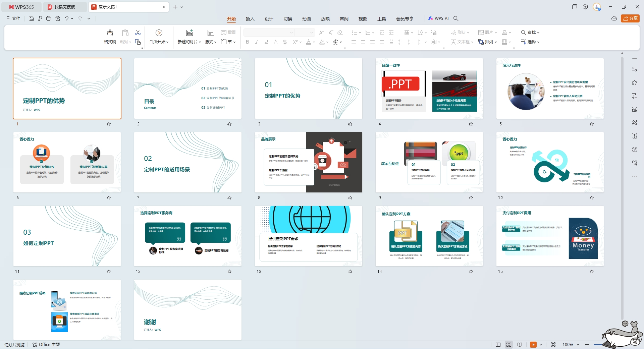Switch to Reading view from the status bar
The width and height of the screenshot is (644, 349).
(x=520, y=345)
